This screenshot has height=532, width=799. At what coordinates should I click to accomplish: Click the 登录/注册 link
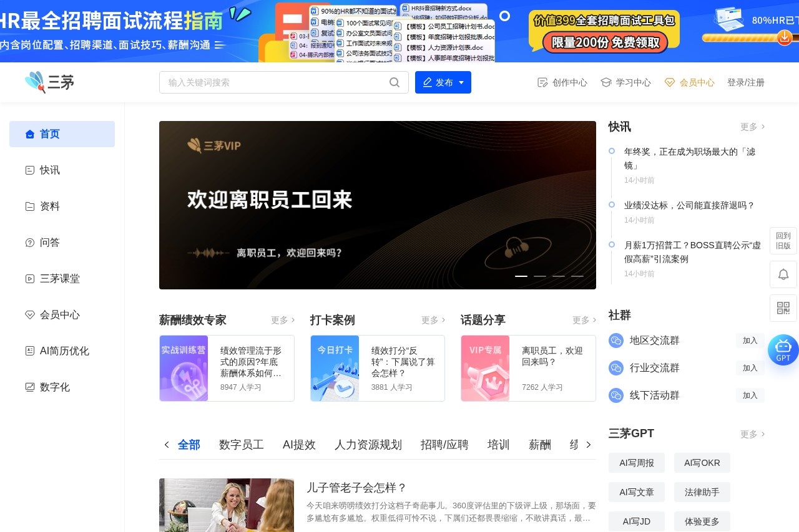[x=746, y=82]
